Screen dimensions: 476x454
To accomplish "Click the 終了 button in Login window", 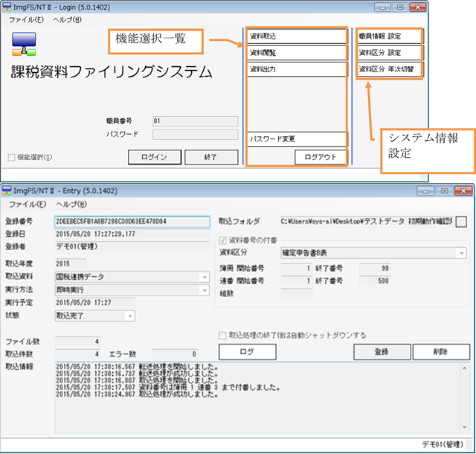I will point(211,157).
